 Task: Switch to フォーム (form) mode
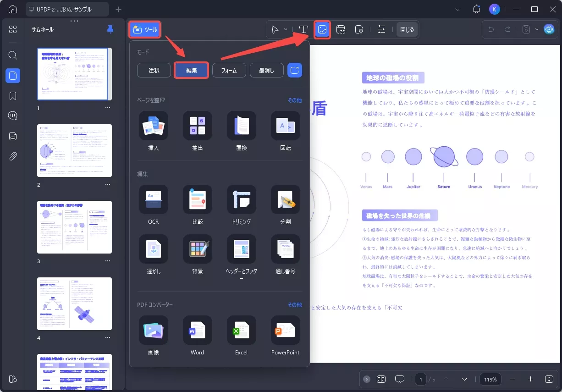tap(229, 70)
